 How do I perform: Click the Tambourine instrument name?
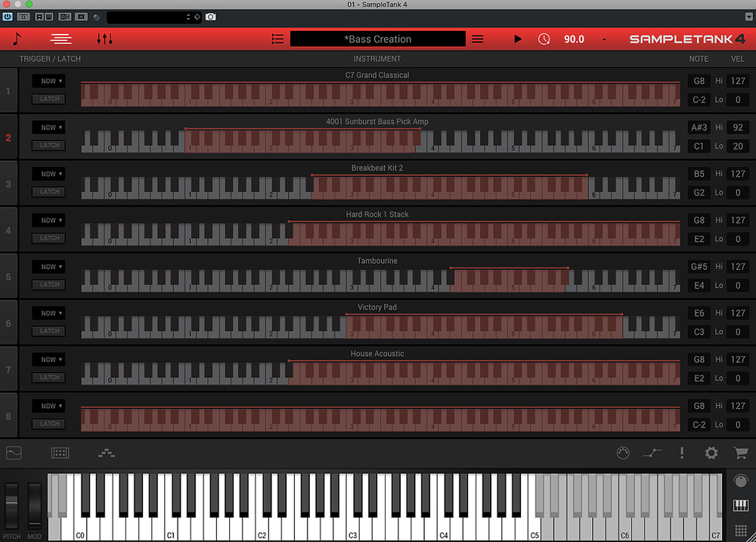377,261
